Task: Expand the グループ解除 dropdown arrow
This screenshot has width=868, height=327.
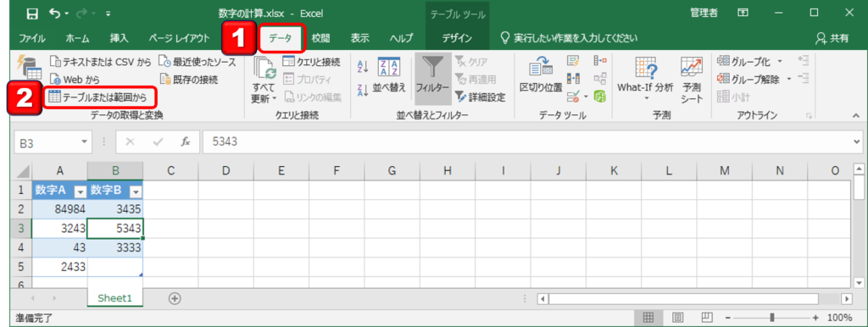Action: point(789,79)
